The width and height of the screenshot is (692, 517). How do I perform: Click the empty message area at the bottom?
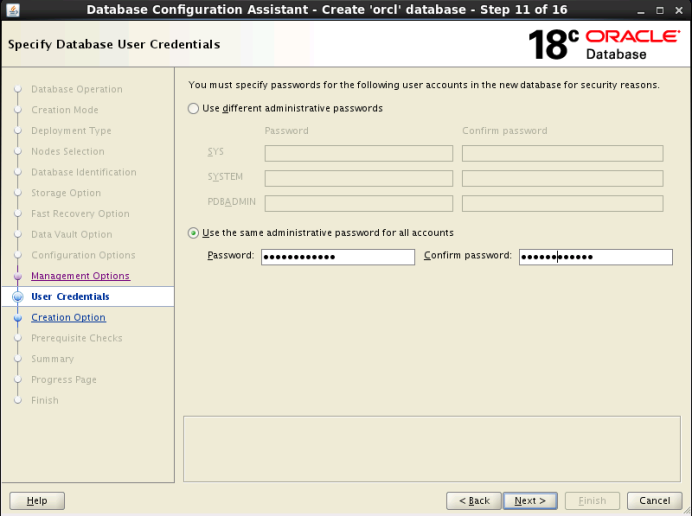[432, 449]
